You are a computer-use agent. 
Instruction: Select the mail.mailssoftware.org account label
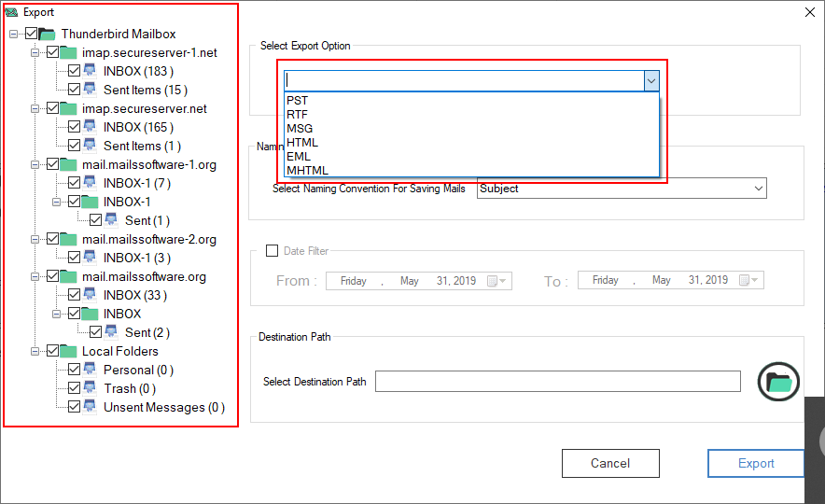click(144, 276)
